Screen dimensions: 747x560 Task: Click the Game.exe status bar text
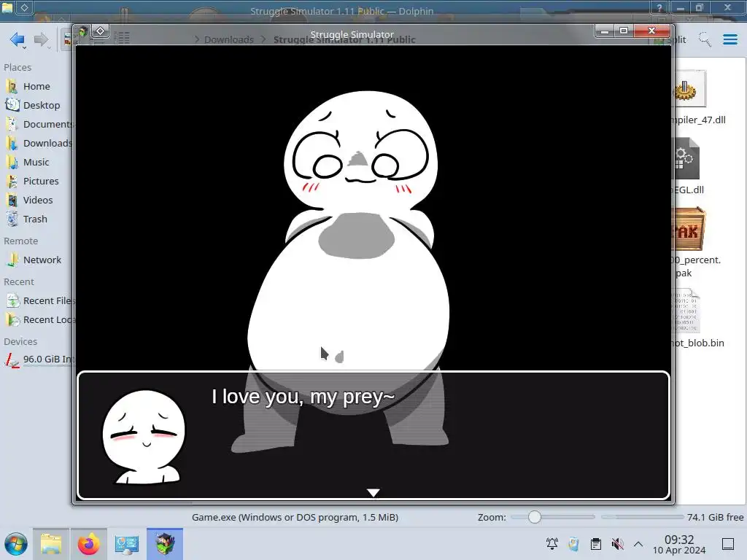tap(295, 517)
